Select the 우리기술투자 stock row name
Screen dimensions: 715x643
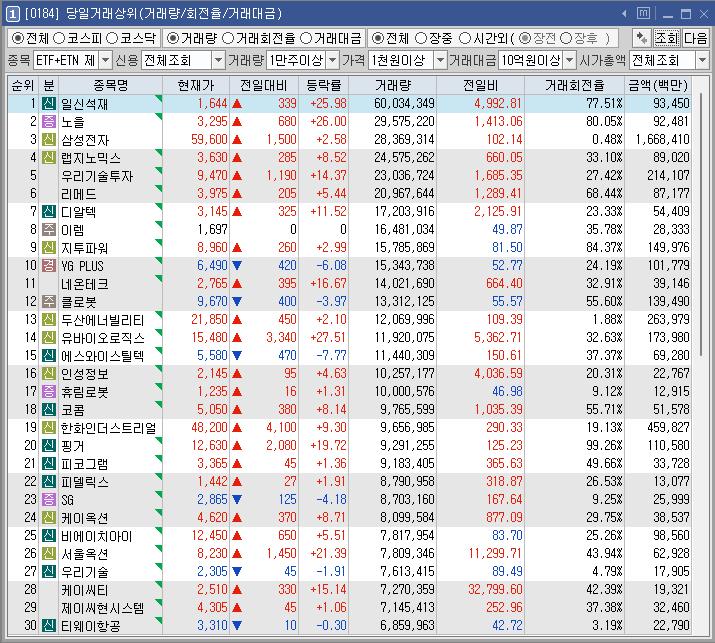[x=97, y=176]
